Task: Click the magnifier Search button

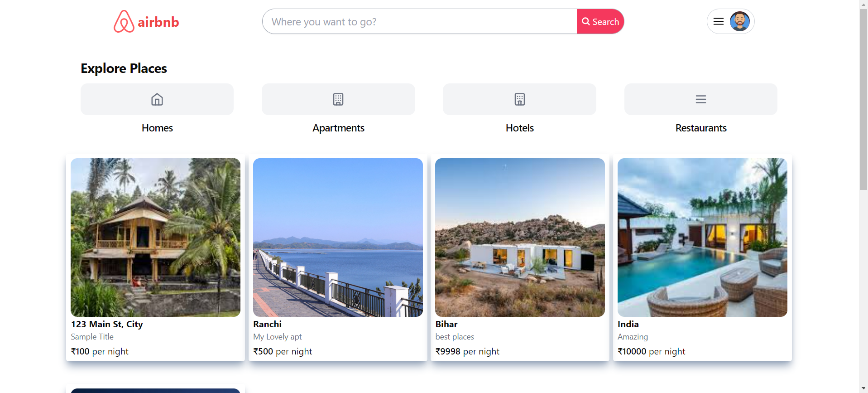Action: (600, 22)
